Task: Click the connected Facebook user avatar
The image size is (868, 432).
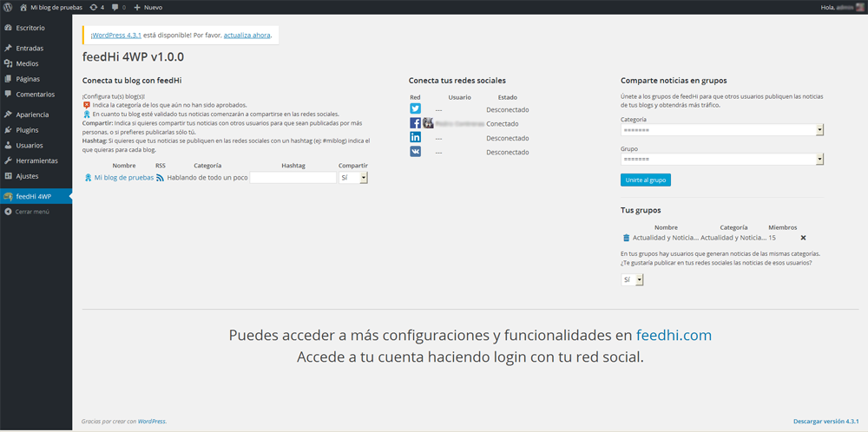Action: (x=428, y=123)
